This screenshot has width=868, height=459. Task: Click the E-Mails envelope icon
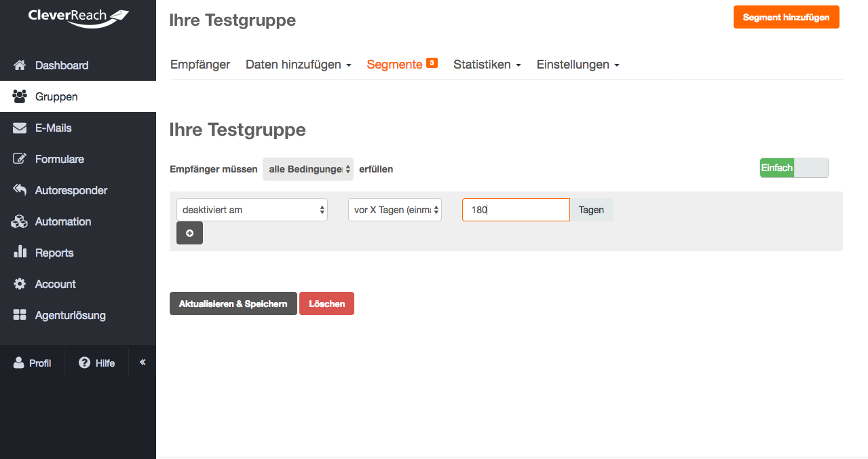click(x=20, y=128)
